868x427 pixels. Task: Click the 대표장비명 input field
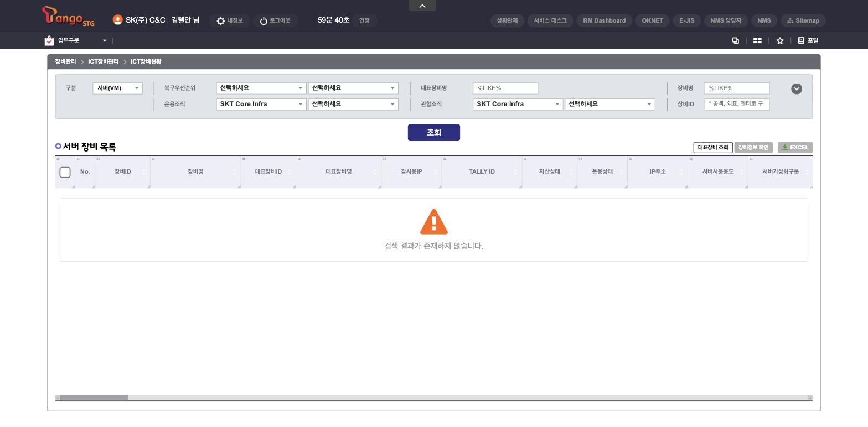coord(505,88)
